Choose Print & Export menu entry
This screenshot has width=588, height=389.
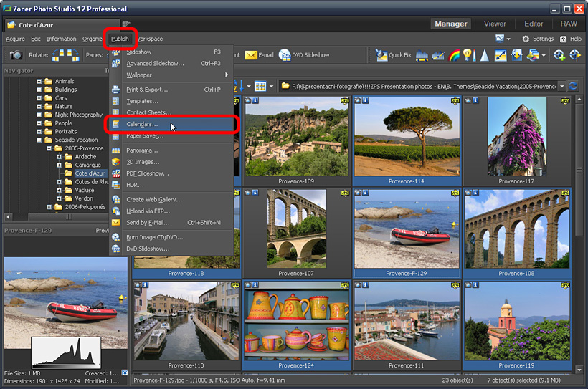point(171,90)
